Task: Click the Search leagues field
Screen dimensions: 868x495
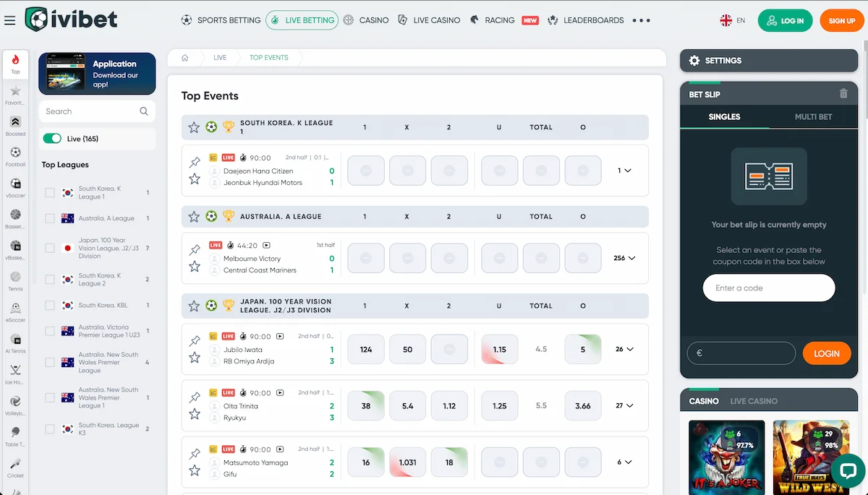Action: coord(97,111)
